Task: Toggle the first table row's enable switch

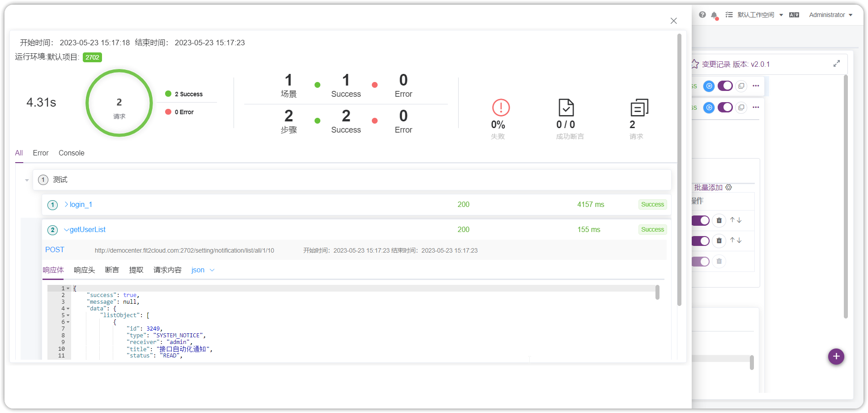Action: (701, 220)
